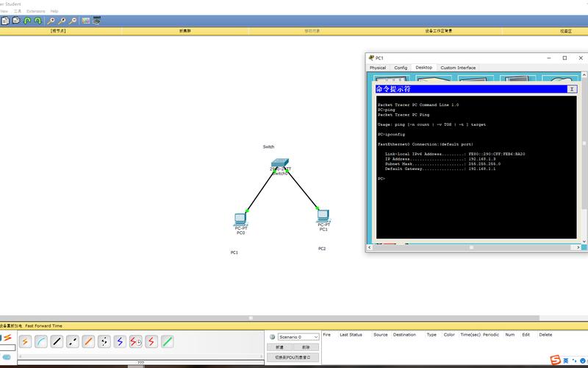This screenshot has width=588, height=368.
Task: Click the Redo green arrow icon
Action: point(37,21)
